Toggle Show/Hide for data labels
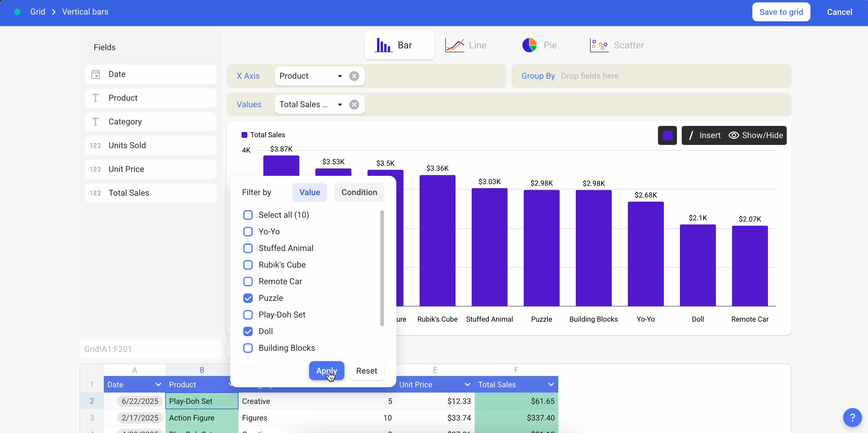The height and width of the screenshot is (433, 868). click(x=756, y=135)
